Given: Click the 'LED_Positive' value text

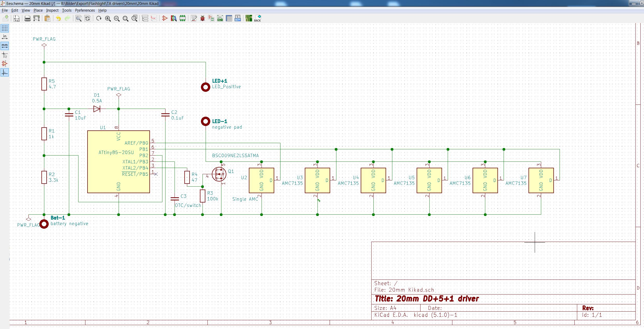Looking at the screenshot, I should tap(227, 87).
